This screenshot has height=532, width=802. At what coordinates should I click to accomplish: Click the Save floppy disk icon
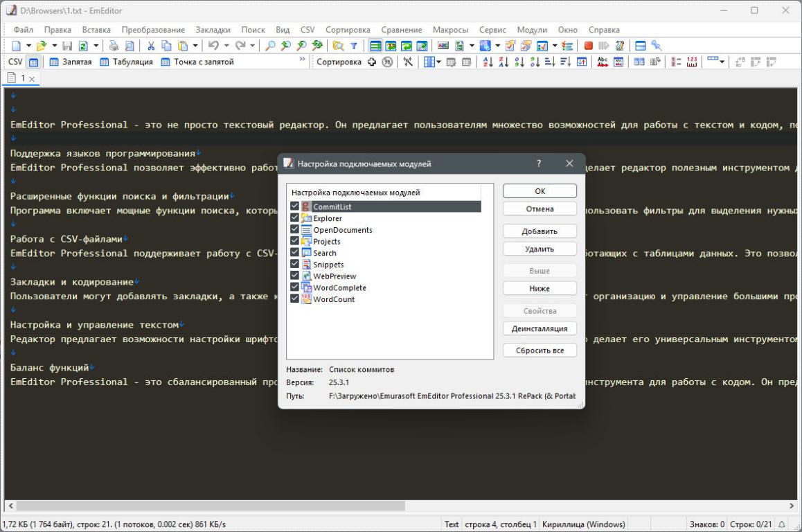click(x=67, y=46)
